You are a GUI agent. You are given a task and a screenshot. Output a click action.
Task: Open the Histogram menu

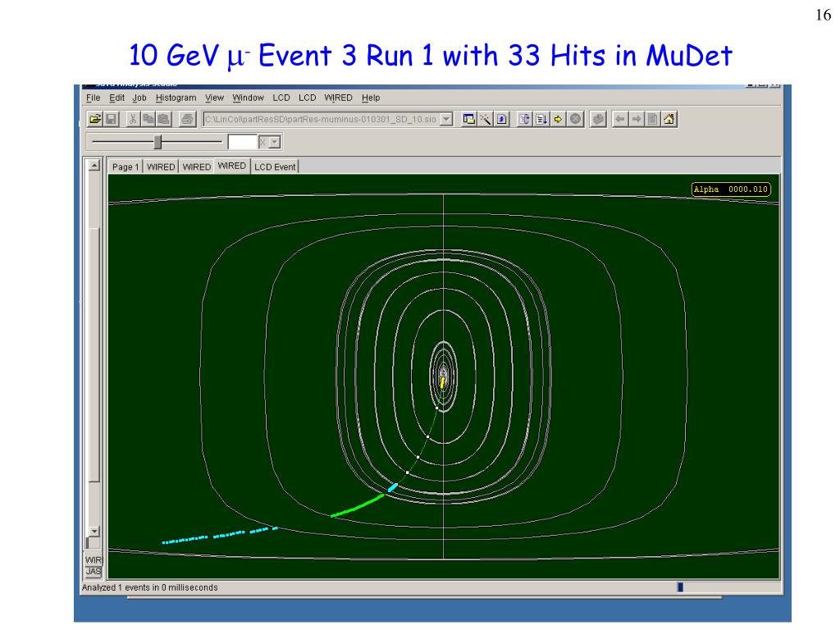coord(176,98)
